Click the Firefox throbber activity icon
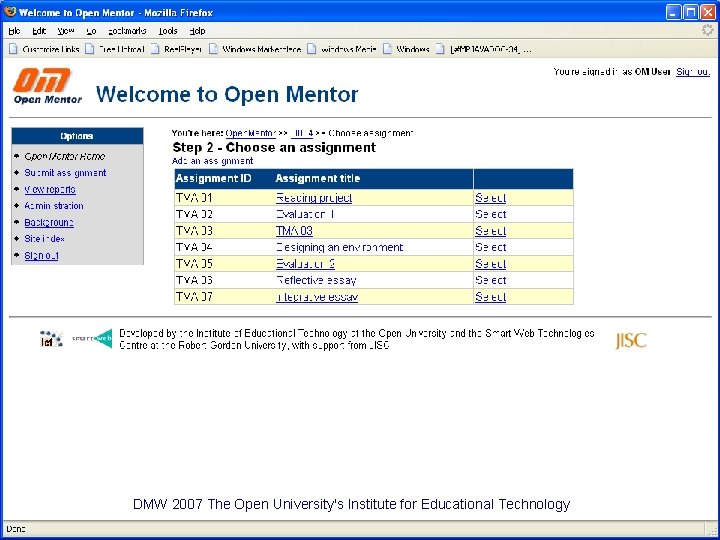This screenshot has width=720, height=540. point(708,30)
